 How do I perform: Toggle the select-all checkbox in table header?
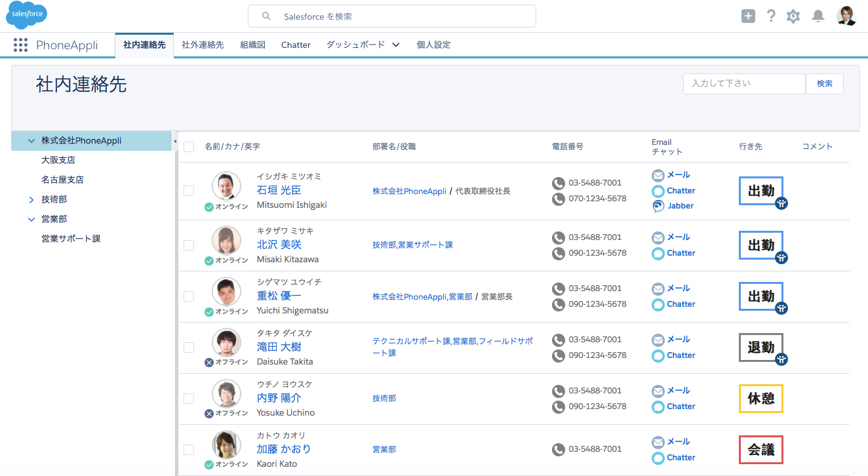click(x=189, y=147)
